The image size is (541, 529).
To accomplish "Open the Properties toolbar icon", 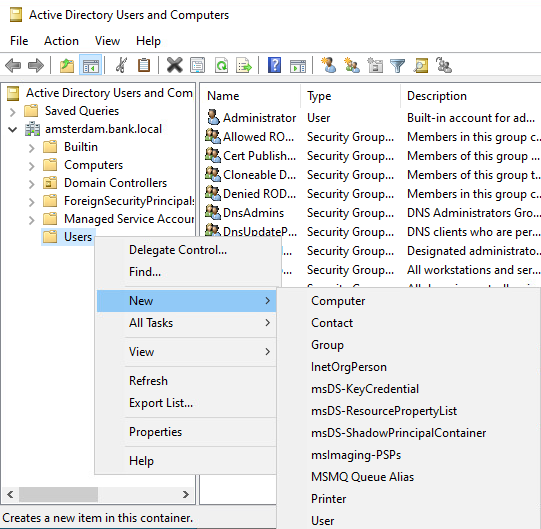I will 197,65.
